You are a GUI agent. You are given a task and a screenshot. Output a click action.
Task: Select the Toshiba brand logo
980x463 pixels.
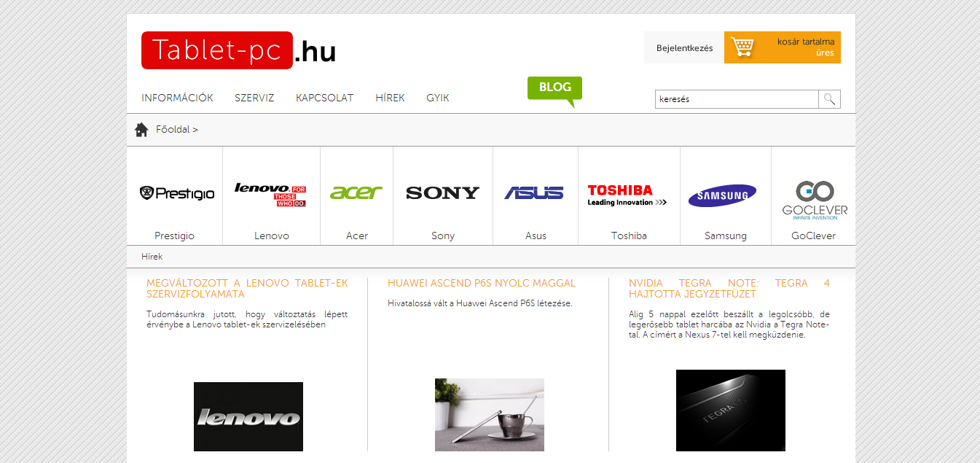tap(627, 195)
